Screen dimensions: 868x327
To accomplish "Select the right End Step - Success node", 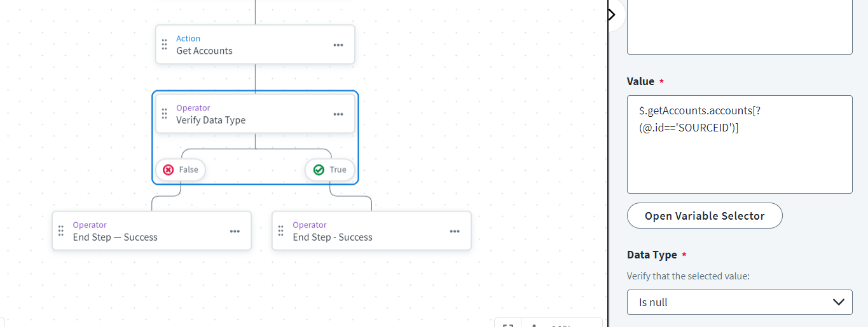I will [371, 230].
